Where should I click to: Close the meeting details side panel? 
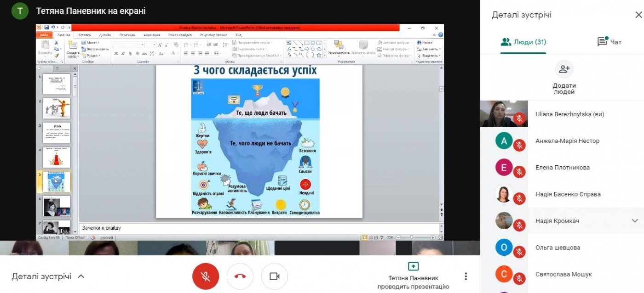pyautogui.click(x=638, y=15)
